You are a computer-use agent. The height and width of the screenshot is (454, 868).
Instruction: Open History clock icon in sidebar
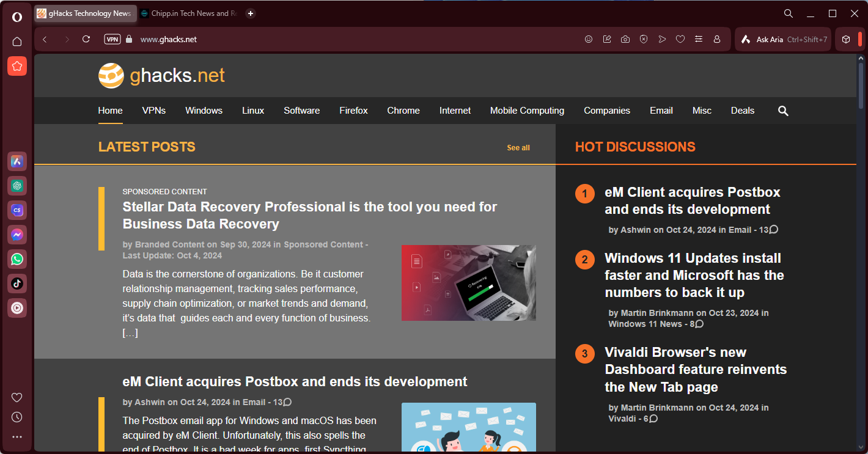[17, 417]
